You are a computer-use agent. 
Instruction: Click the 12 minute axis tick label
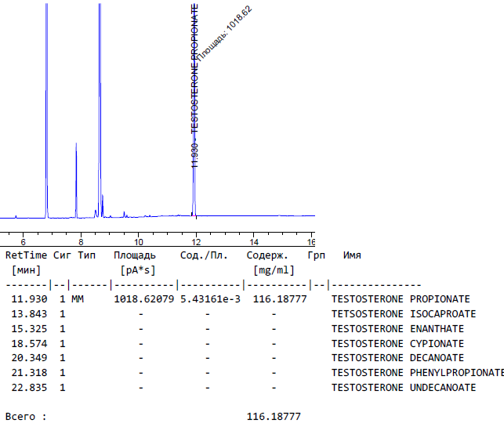coord(196,240)
